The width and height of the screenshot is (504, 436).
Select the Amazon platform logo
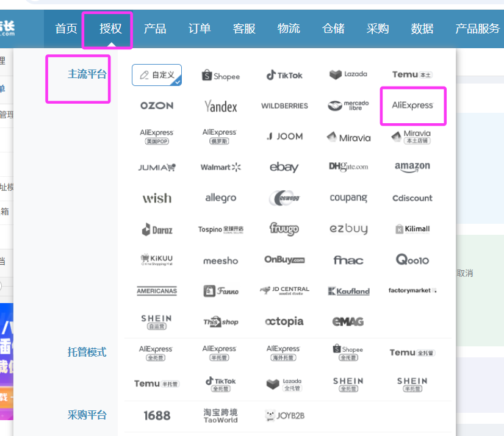pyautogui.click(x=412, y=166)
